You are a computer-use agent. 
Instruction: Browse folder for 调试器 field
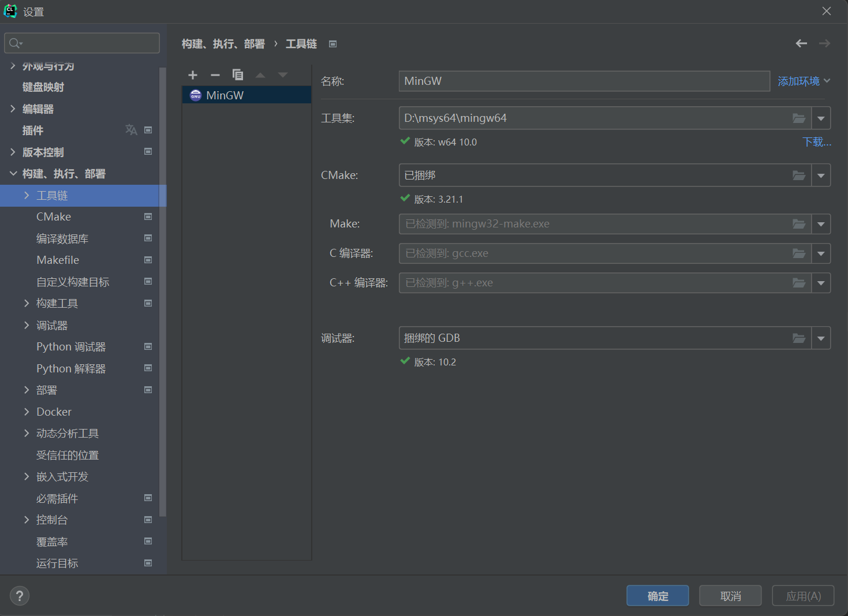[799, 338]
